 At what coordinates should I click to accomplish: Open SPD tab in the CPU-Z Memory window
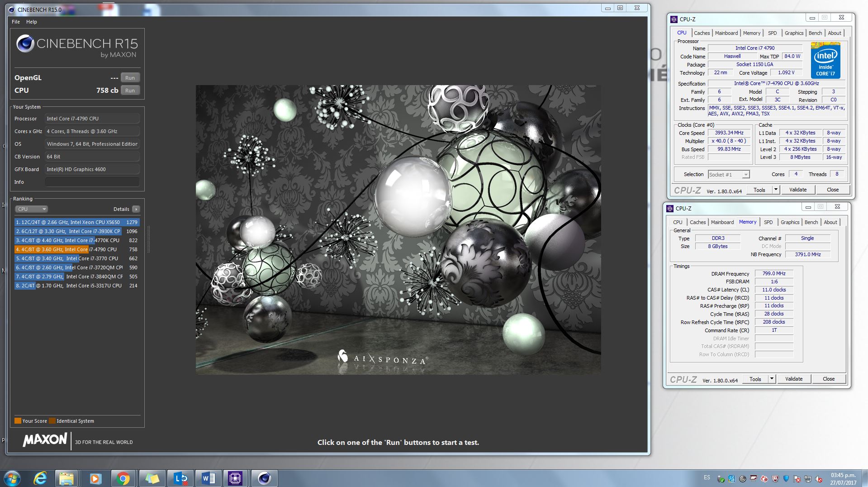pyautogui.click(x=768, y=222)
